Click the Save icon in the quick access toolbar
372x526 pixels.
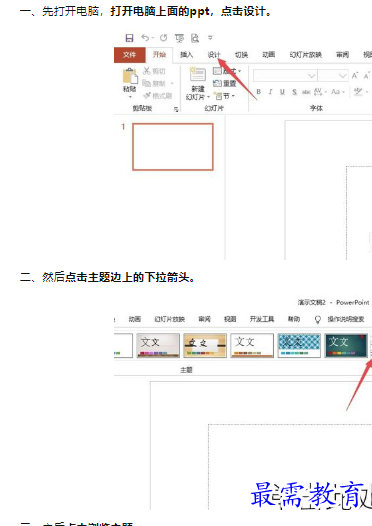[129, 38]
